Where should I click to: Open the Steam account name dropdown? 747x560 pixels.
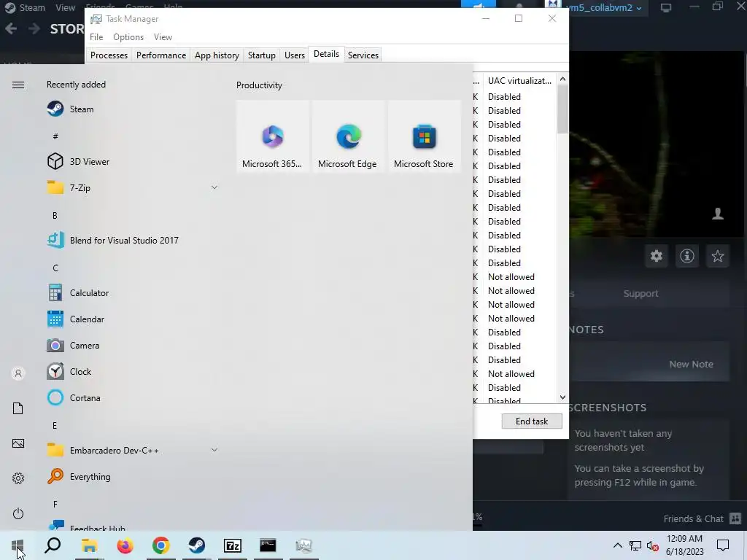coord(604,7)
